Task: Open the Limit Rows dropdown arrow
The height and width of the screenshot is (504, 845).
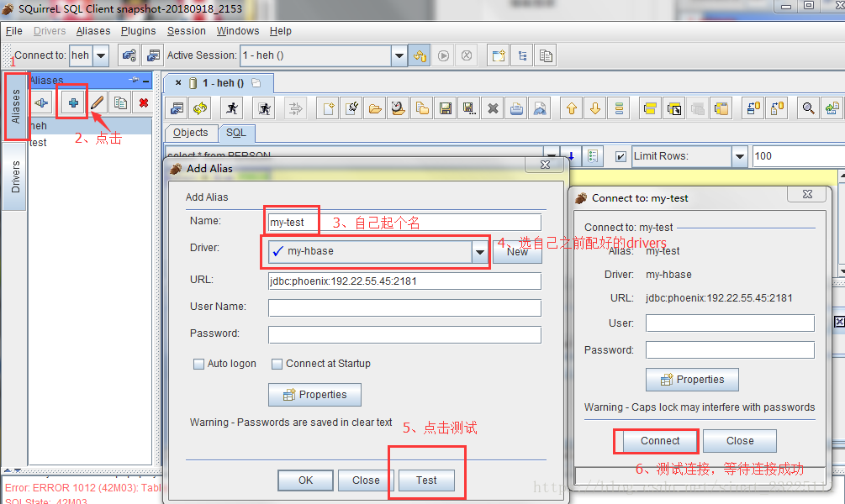Action: pyautogui.click(x=740, y=157)
